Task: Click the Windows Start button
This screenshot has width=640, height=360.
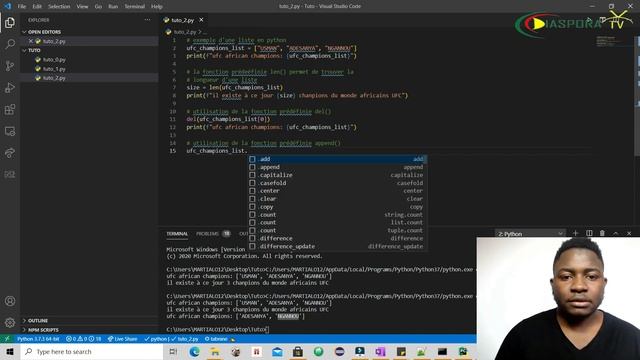Action: pyautogui.click(x=10, y=351)
